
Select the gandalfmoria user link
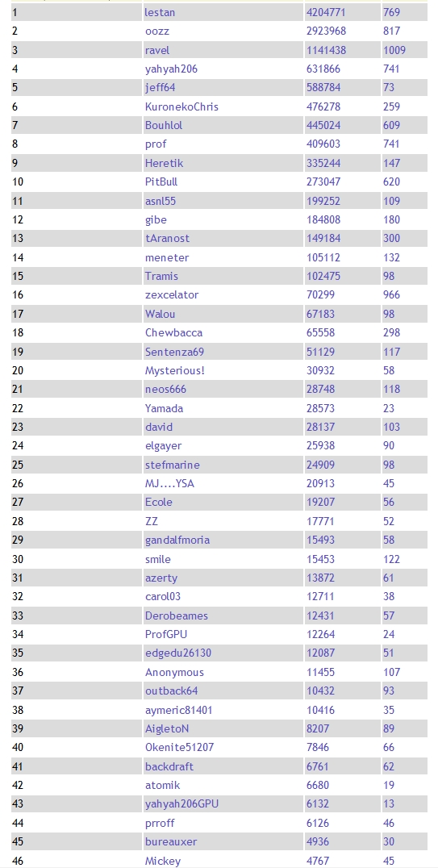pyautogui.click(x=177, y=540)
